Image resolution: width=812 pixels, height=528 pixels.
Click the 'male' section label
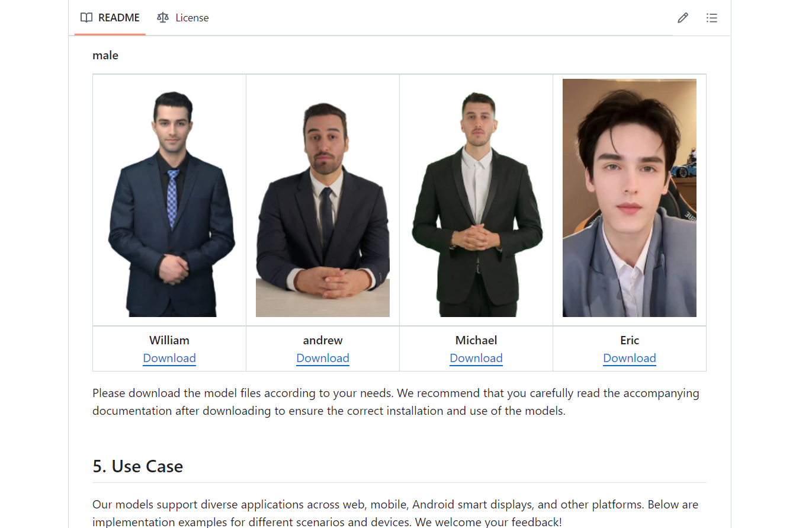[105, 55]
